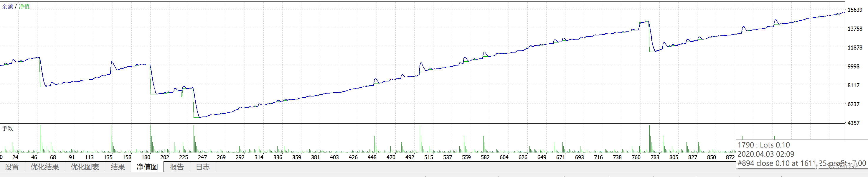
Task: Click trade number 292 on the axis
Action: coord(240,157)
